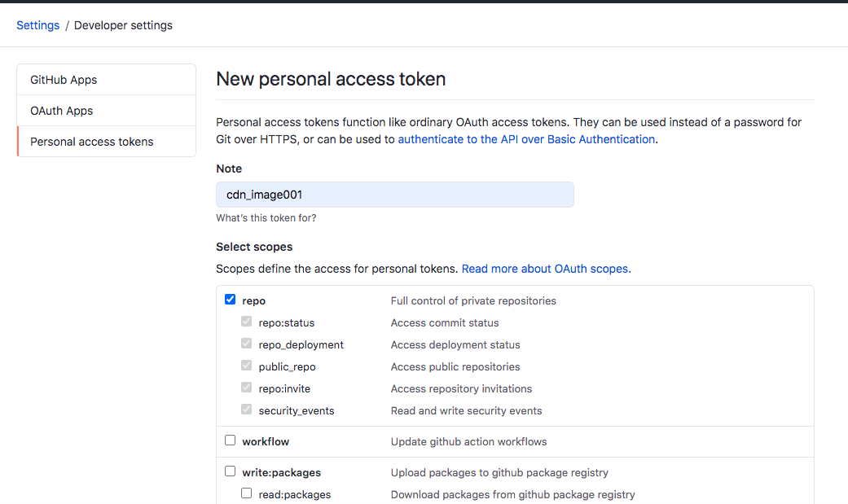The height and width of the screenshot is (504, 848).
Task: Go to OAuth Apps in sidebar
Action: point(62,111)
